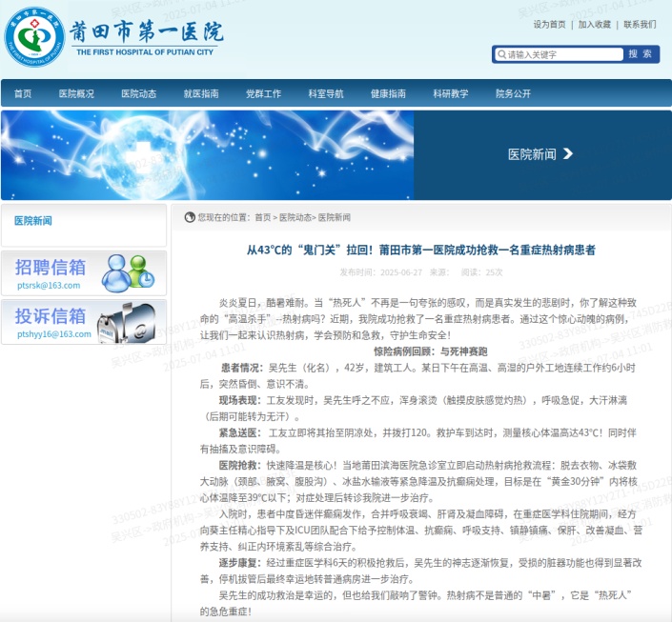Open the 医院概况 menu

76,93
